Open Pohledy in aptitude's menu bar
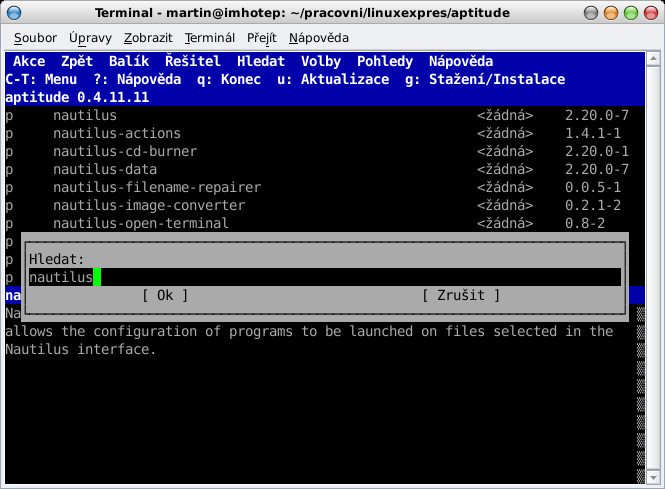This screenshot has height=489, width=665. tap(384, 61)
